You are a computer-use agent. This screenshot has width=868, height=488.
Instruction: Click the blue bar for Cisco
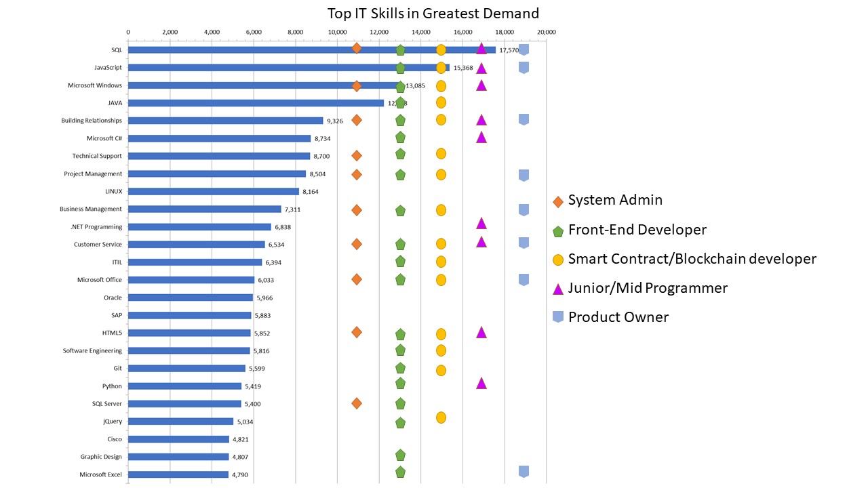tap(178, 439)
